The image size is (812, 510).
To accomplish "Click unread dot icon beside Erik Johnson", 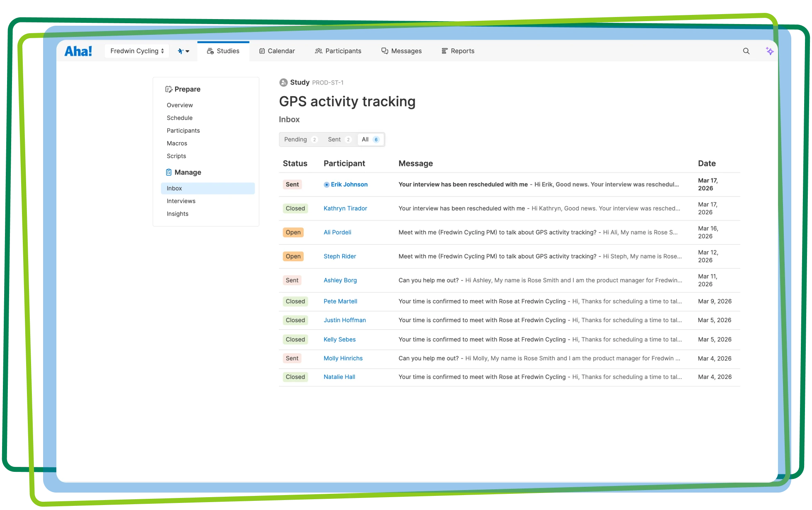I will click(326, 185).
